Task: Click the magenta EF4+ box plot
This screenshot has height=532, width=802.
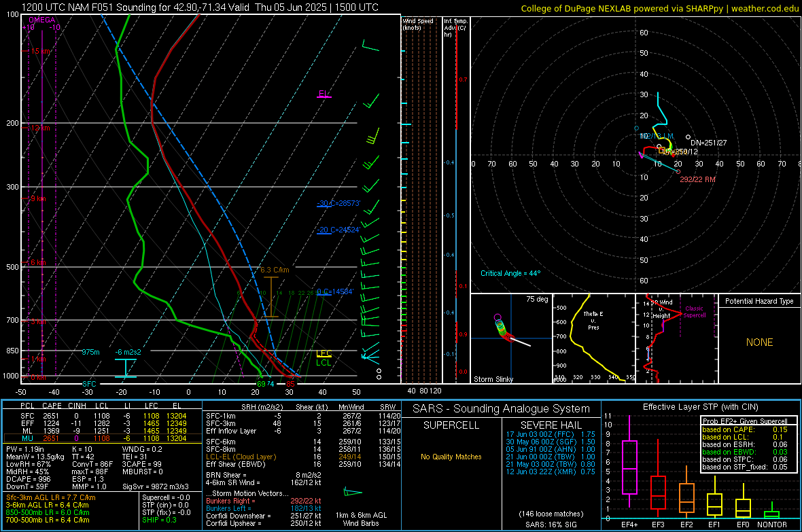Action: tap(629, 467)
